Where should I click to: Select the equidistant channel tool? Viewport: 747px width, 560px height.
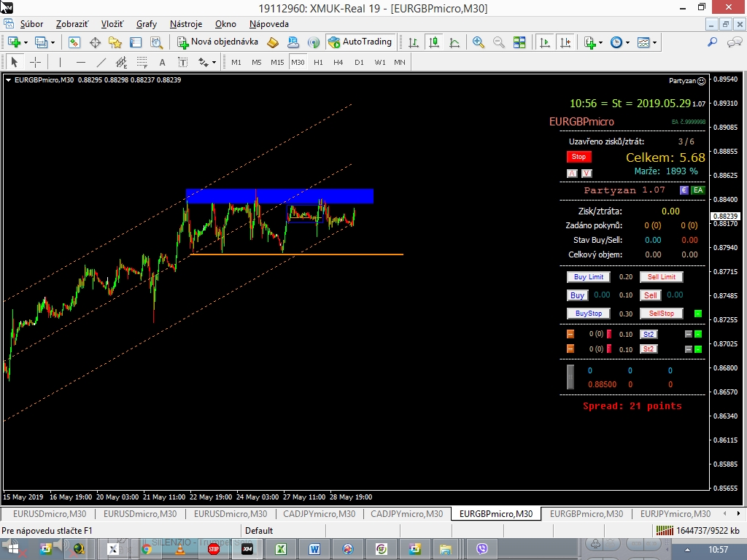point(122,62)
